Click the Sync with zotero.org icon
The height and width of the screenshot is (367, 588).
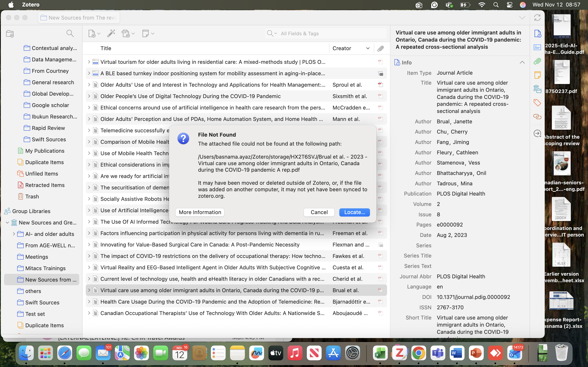click(537, 18)
